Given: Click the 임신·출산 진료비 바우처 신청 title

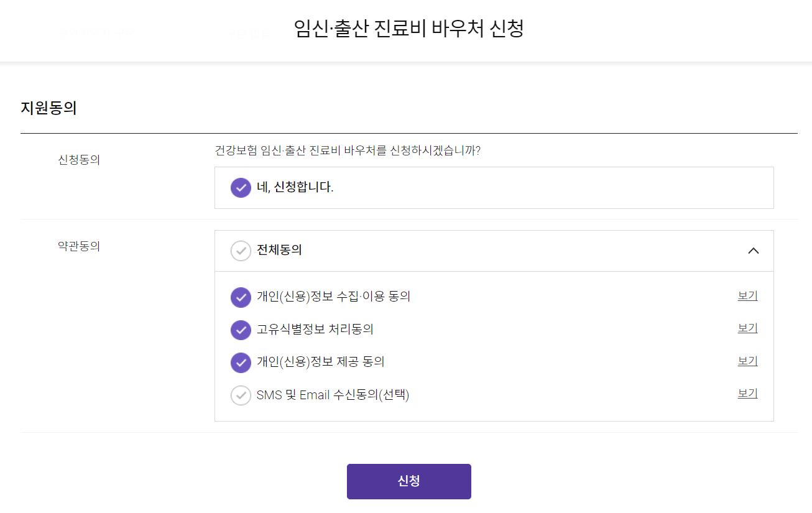Looking at the screenshot, I should click(409, 29).
